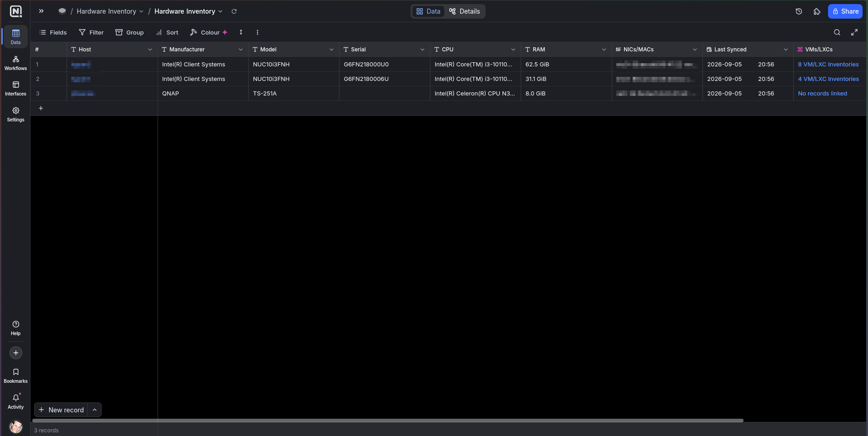Open the audit history clock icon
The image size is (868, 436).
pyautogui.click(x=799, y=11)
